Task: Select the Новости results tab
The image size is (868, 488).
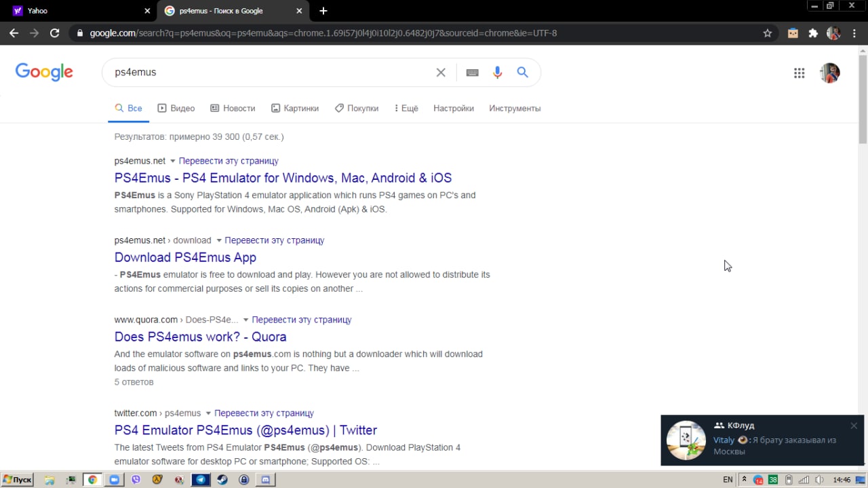Action: click(x=233, y=109)
